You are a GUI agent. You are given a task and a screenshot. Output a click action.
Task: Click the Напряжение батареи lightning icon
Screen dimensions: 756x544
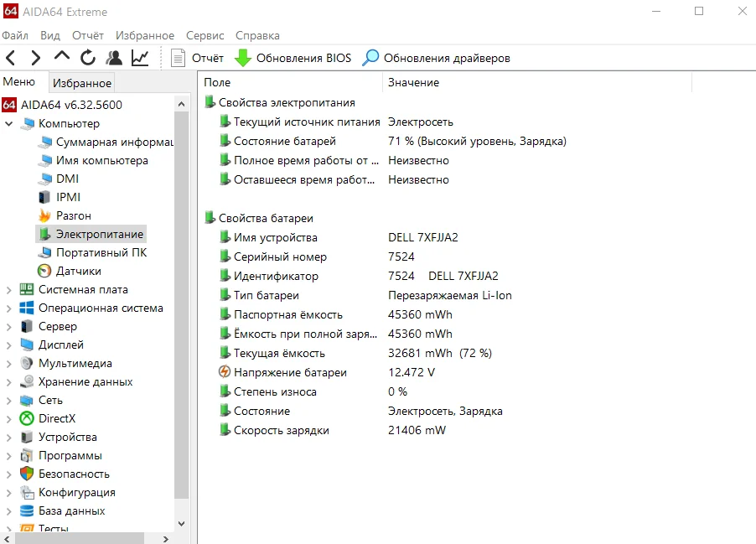[x=224, y=372]
